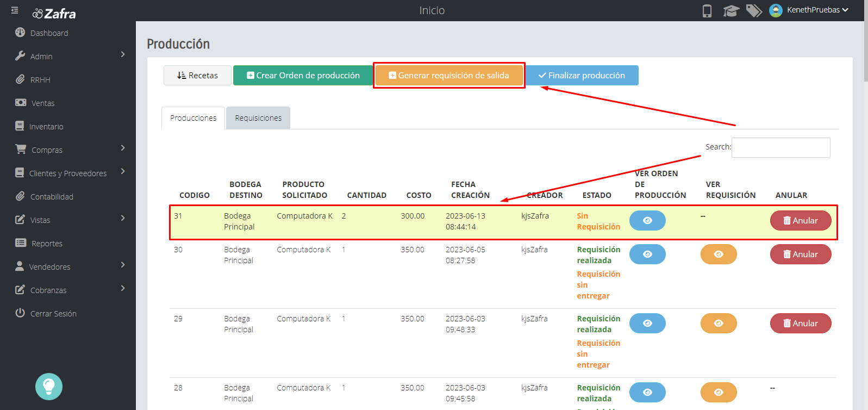The height and width of the screenshot is (410, 868).
Task: Click Generar requisición de salida
Action: coord(449,76)
